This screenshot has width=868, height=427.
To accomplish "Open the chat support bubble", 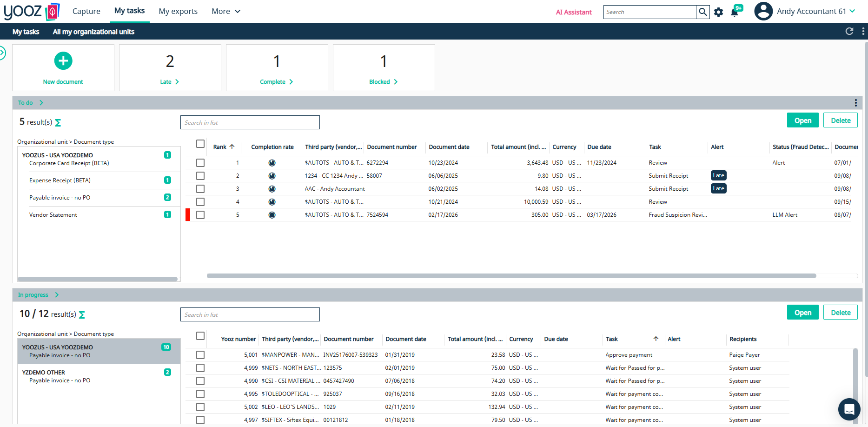I will [x=849, y=409].
